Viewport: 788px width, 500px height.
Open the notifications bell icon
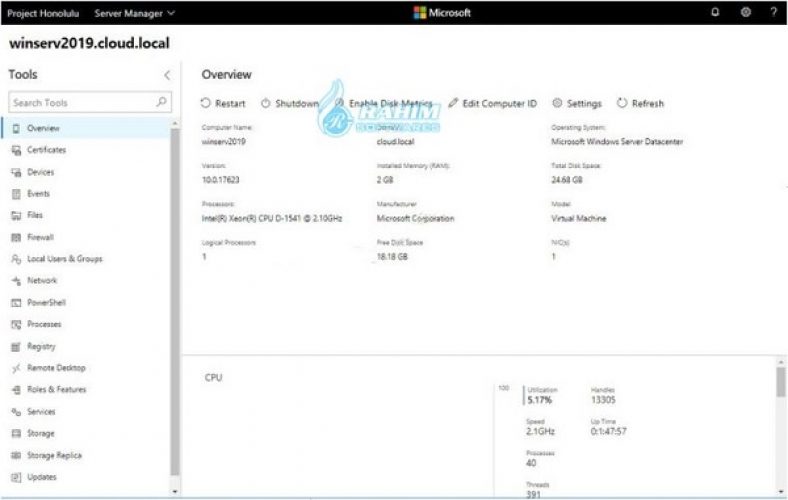[x=715, y=13]
